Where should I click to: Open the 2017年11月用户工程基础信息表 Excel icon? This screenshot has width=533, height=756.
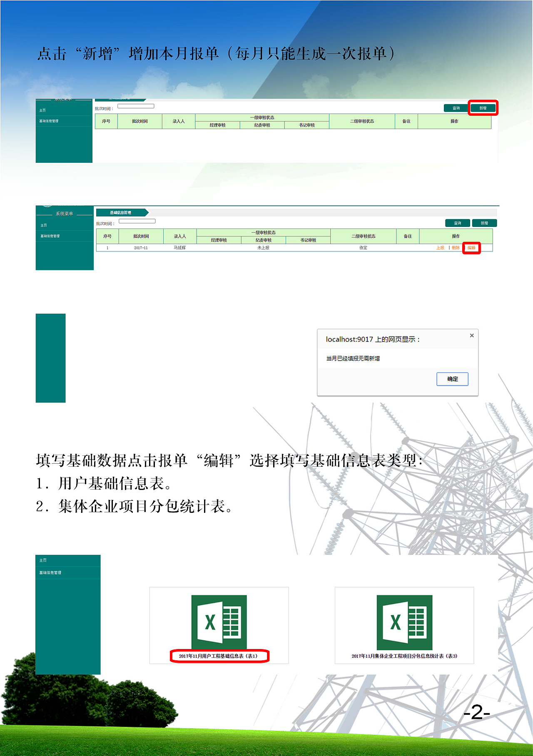point(219,622)
